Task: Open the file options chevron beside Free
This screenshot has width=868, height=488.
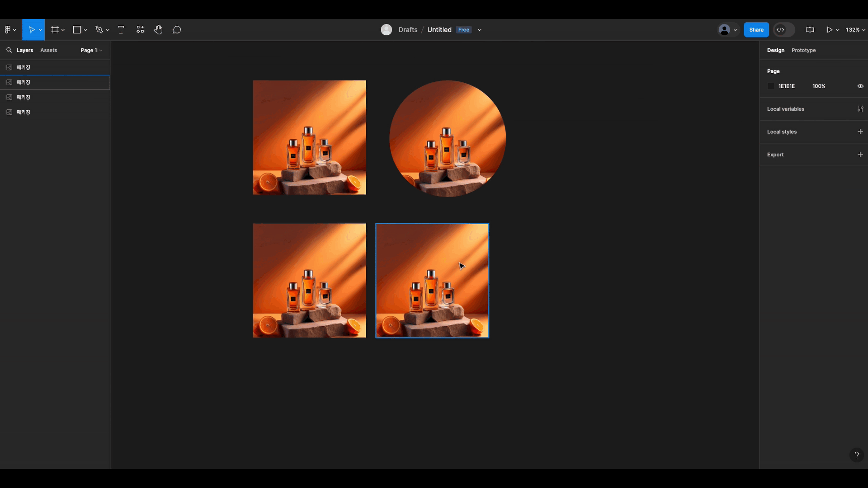Action: pos(480,30)
